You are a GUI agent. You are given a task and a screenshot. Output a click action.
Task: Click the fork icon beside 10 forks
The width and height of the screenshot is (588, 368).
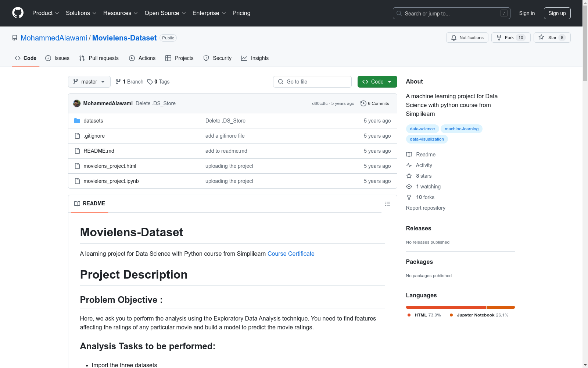click(409, 197)
